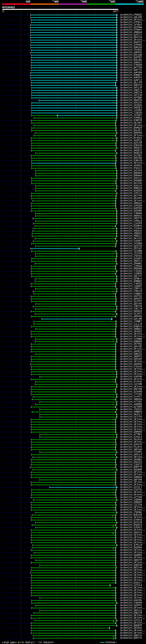Click the Large gaps legend text
Screen dimensions: 146x644
pyautogui.click(x=28, y=642)
